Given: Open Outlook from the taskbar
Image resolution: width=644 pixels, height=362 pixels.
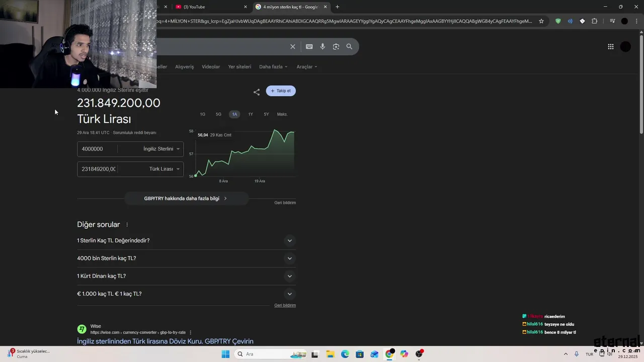Looking at the screenshot, I should (374, 354).
